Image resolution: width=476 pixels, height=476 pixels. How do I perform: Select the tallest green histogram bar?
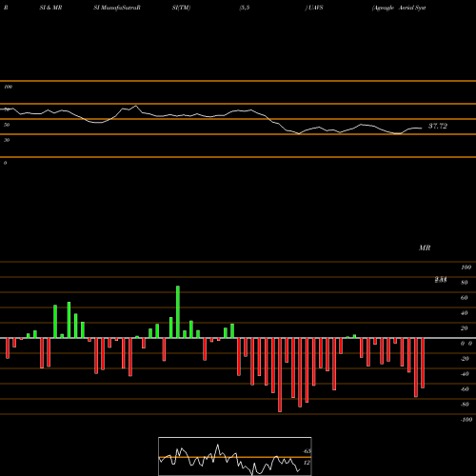pos(178,312)
